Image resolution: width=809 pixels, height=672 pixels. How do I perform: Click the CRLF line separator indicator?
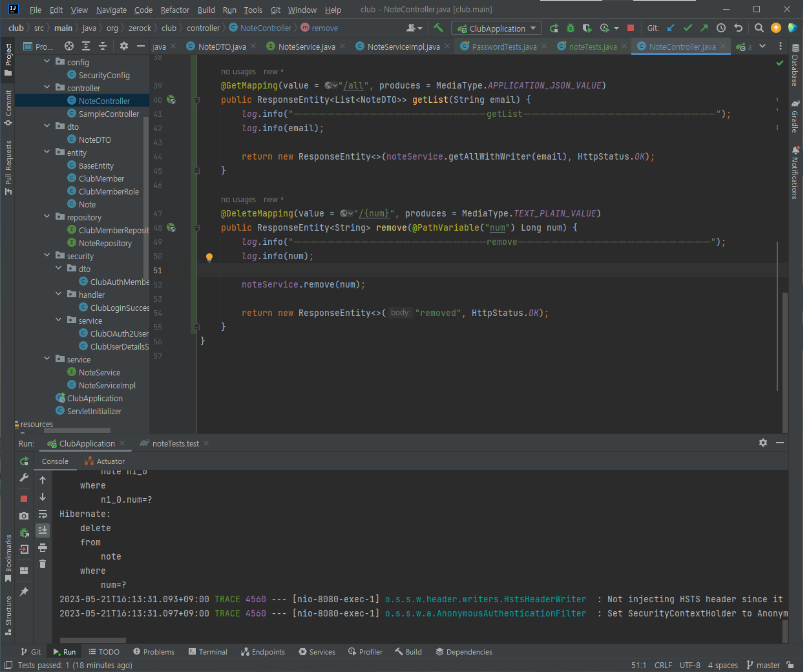point(663,665)
